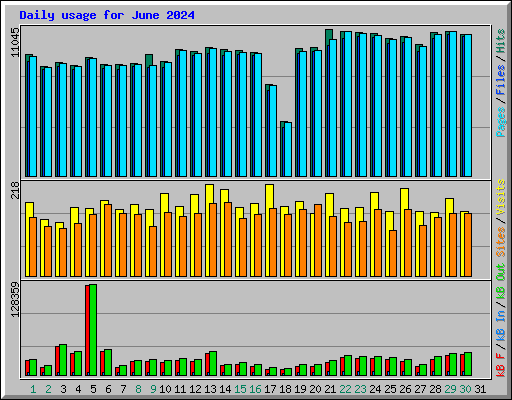Click day 18 on the date axis
This screenshot has height=400, width=512.
[285, 389]
